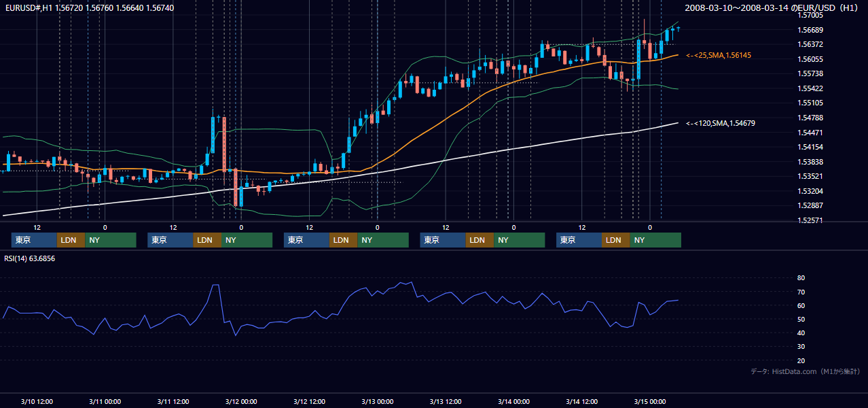Select the chart title '2008-03-10～2008-03-14 のEUR/USD（H1）'

[x=773, y=7]
